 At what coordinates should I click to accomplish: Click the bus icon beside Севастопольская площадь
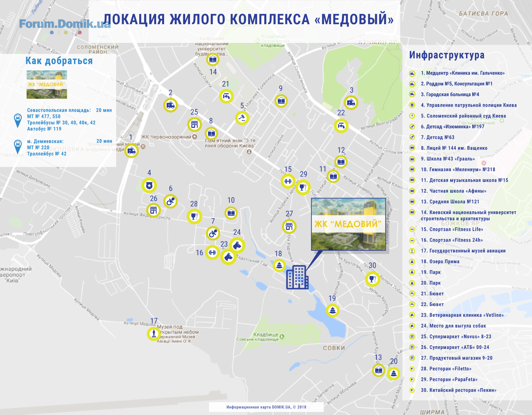[x=18, y=120]
